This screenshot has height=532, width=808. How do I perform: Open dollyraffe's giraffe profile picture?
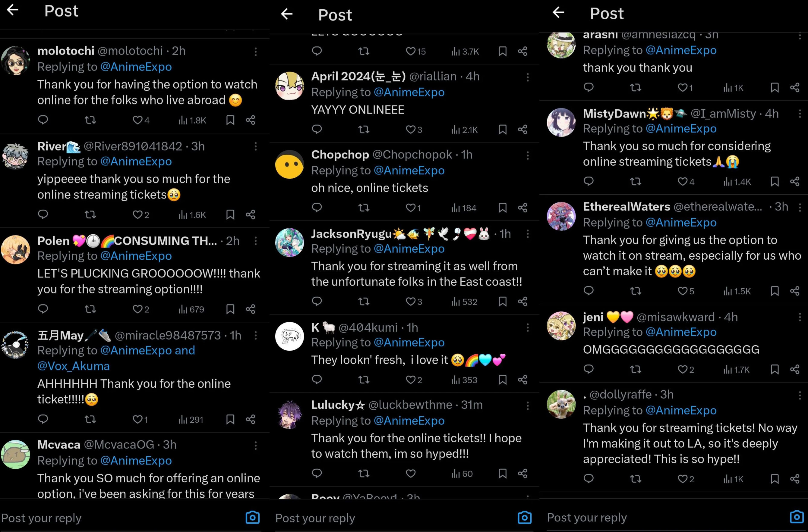click(561, 404)
